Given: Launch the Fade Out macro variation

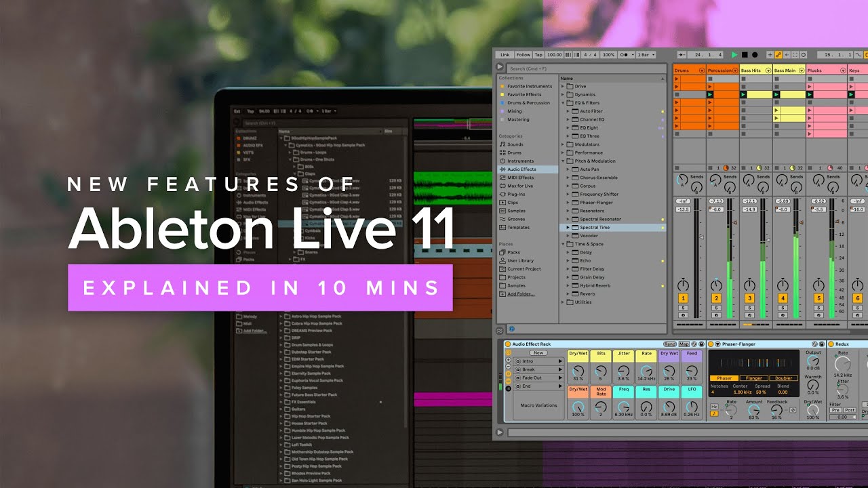Looking at the screenshot, I should (561, 378).
